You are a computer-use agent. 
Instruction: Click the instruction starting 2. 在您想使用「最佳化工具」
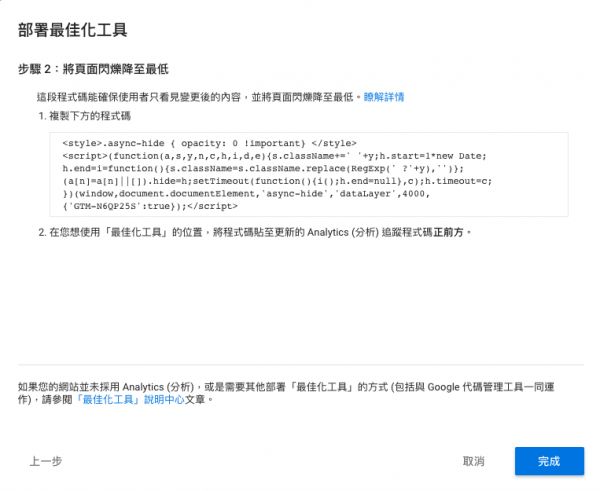[x=255, y=232]
